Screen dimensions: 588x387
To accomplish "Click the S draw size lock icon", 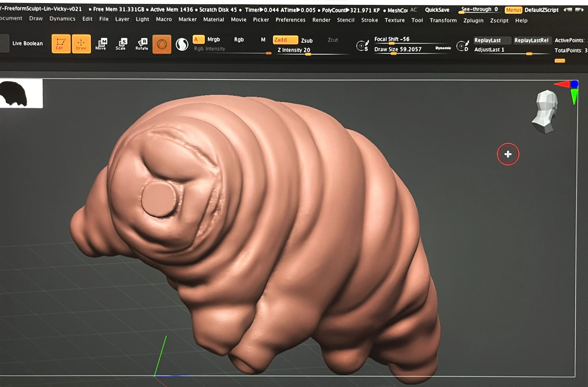I will [362, 45].
